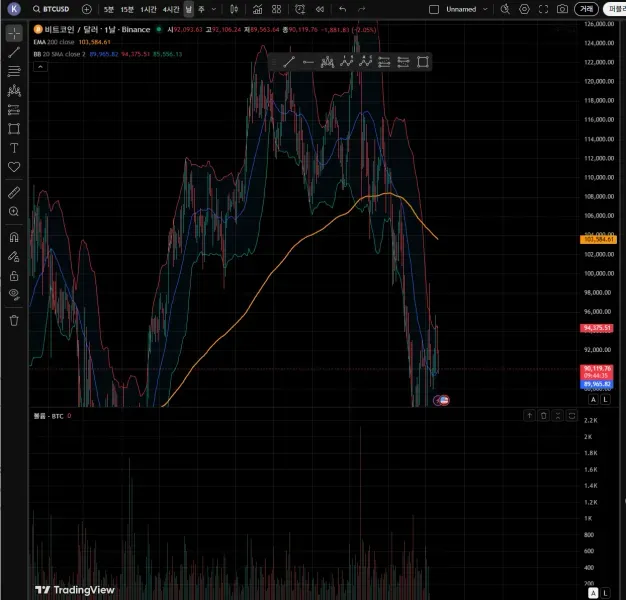This screenshot has width=626, height=600.
Task: Click the Unnamed layout name
Action: (461, 9)
